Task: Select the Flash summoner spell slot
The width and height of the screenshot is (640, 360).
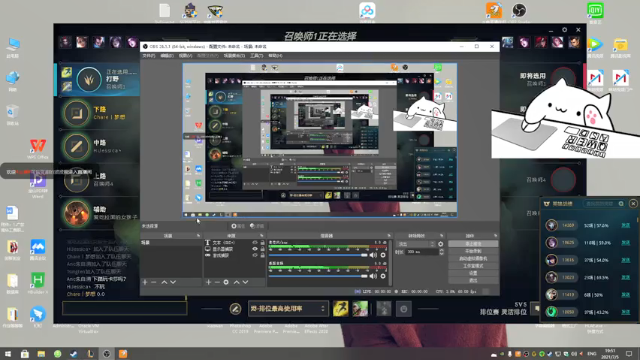Action: tap(340, 309)
